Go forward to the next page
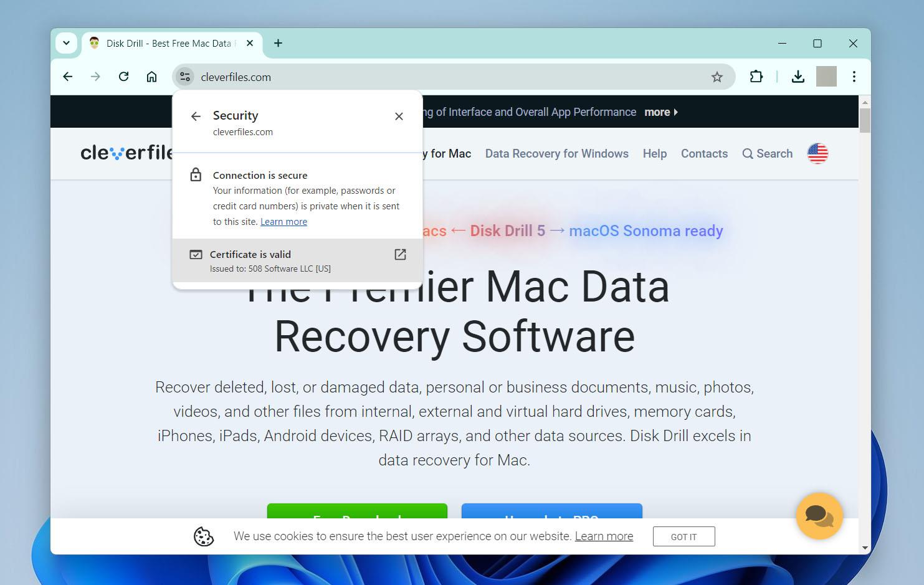 (x=95, y=77)
